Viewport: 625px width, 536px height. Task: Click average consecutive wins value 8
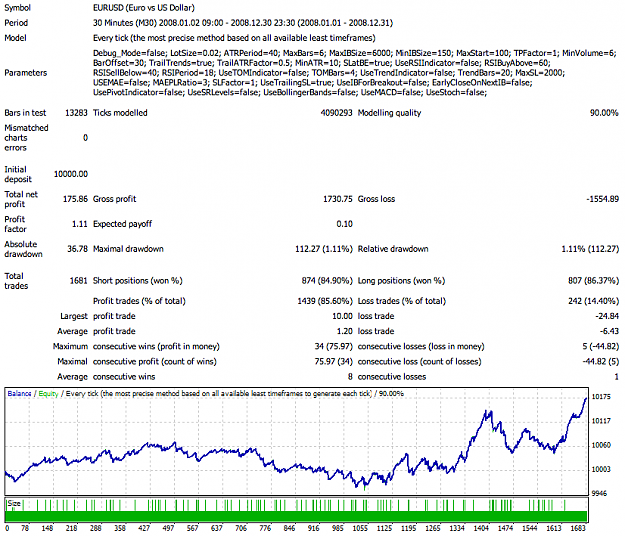pyautogui.click(x=350, y=377)
